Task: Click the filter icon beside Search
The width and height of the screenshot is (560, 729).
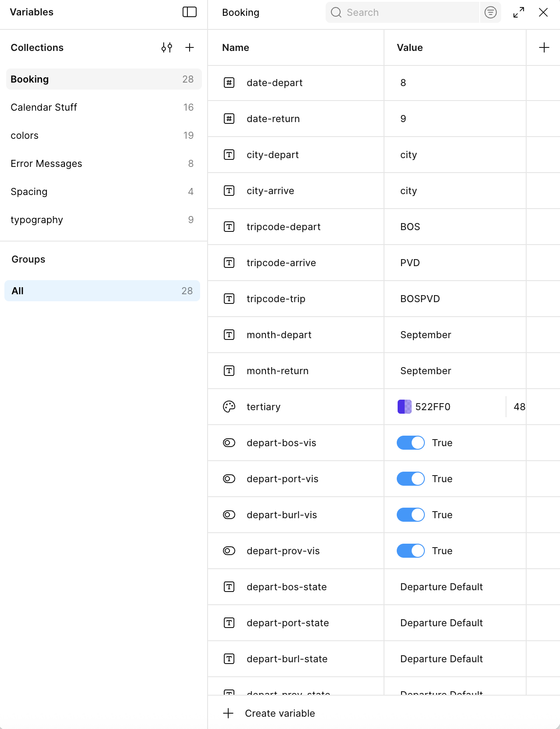Action: pos(490,12)
